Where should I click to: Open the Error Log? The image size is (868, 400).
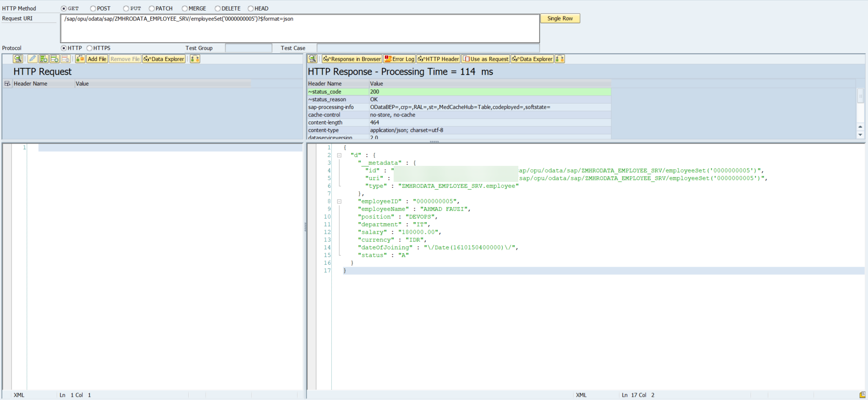pos(399,59)
